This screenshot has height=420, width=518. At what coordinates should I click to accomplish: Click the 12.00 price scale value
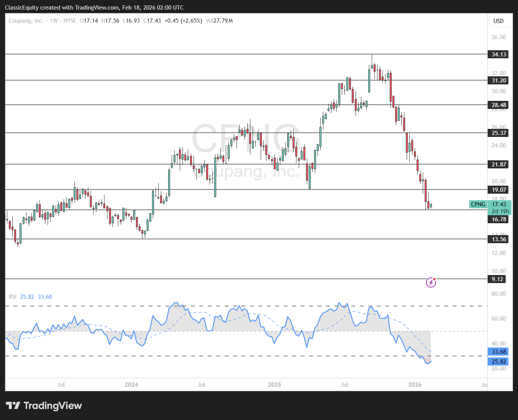point(499,253)
